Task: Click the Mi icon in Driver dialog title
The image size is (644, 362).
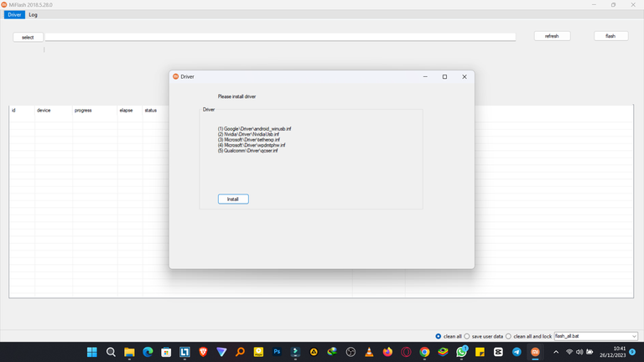Action: coord(176,77)
